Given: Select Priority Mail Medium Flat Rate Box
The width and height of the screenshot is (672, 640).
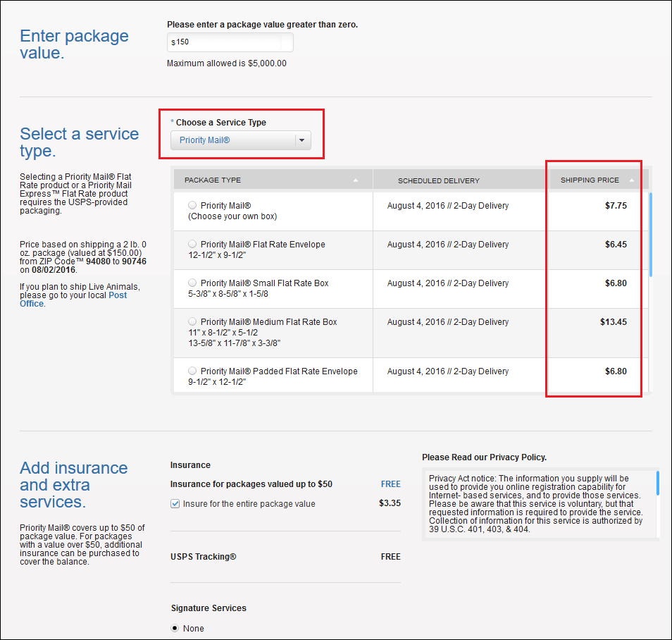Looking at the screenshot, I should pos(192,321).
